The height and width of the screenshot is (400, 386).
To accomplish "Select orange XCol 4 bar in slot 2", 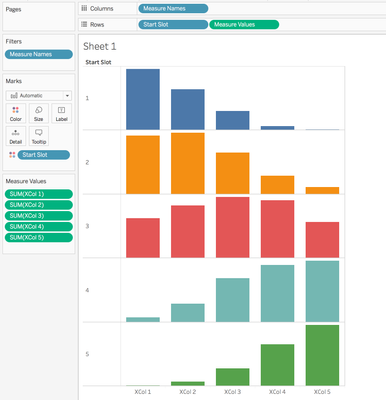I will coord(277,185).
